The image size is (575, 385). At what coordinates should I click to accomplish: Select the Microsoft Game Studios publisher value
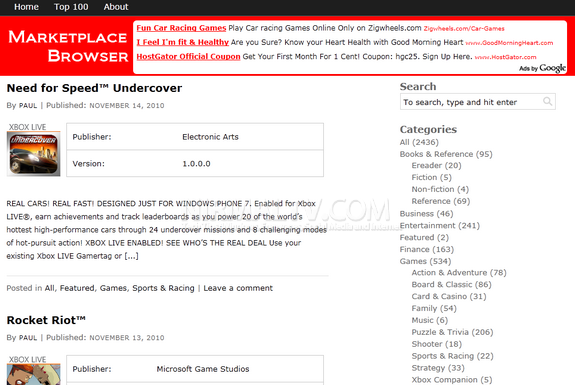point(203,369)
